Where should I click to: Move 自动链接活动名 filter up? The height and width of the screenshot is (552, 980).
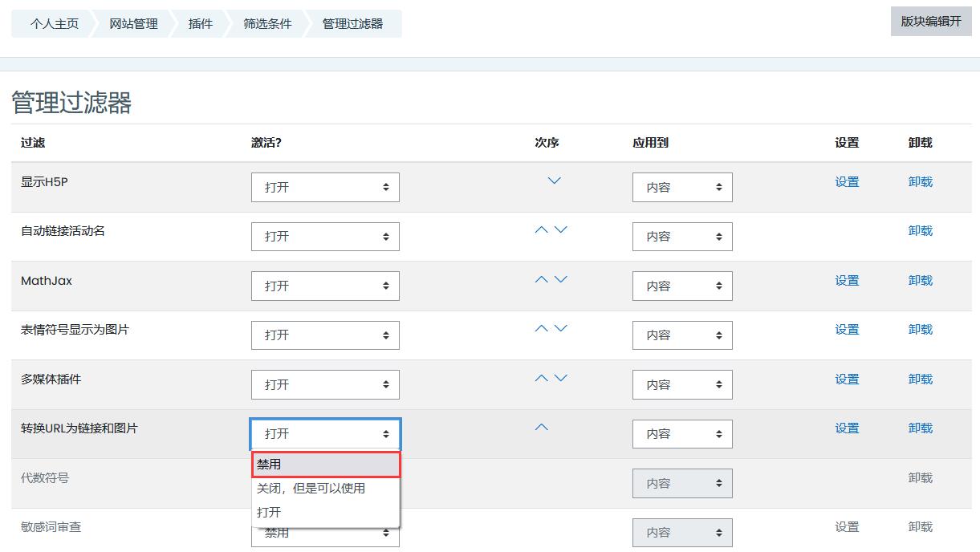coord(542,230)
